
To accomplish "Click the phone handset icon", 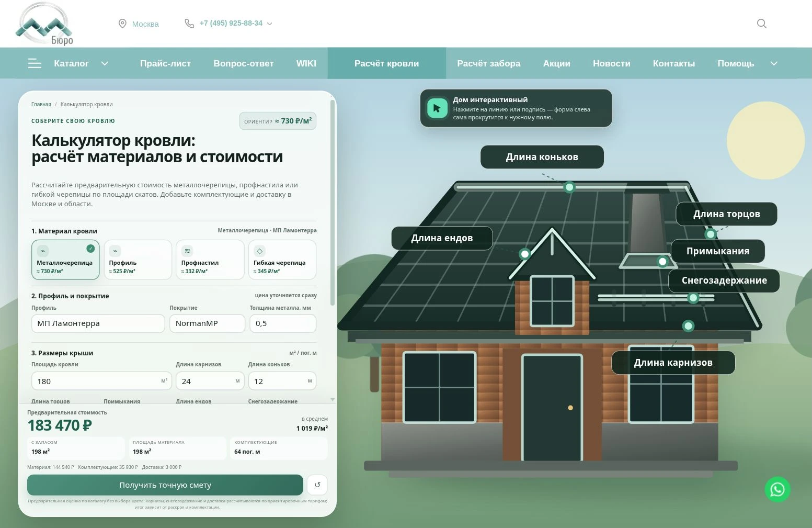I will (x=189, y=24).
